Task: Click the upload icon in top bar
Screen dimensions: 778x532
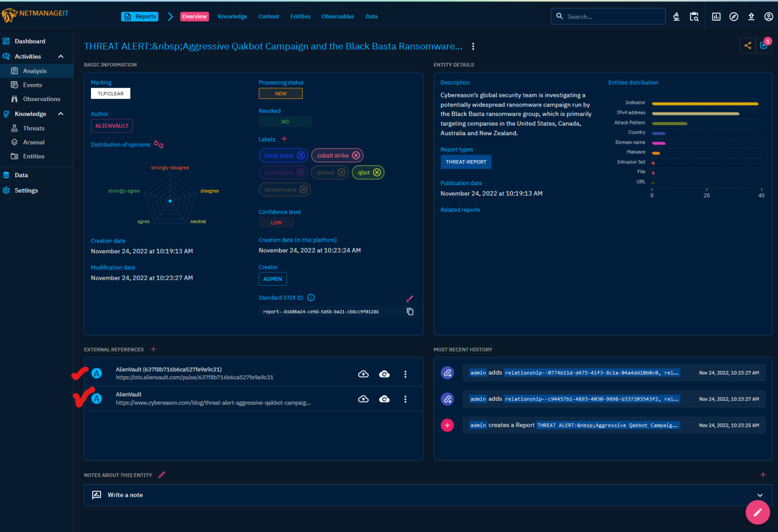Action: 751,16
